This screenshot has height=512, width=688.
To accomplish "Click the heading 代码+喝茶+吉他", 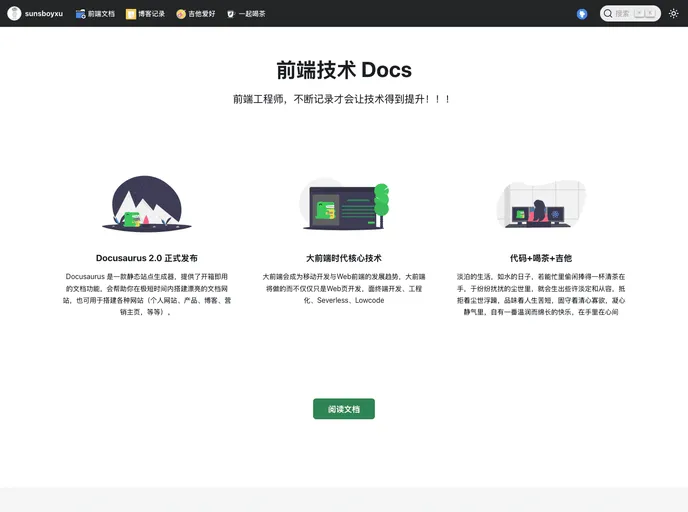I will (x=541, y=258).
